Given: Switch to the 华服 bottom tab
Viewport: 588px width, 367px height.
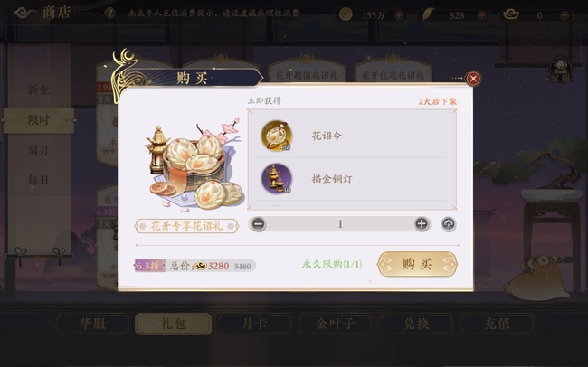Looking at the screenshot, I should click(92, 324).
